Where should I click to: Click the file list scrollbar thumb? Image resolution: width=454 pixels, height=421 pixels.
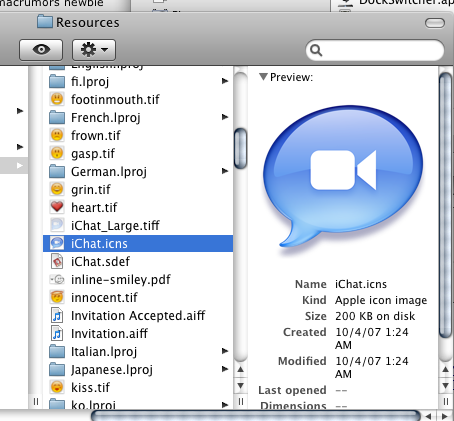coord(240,148)
